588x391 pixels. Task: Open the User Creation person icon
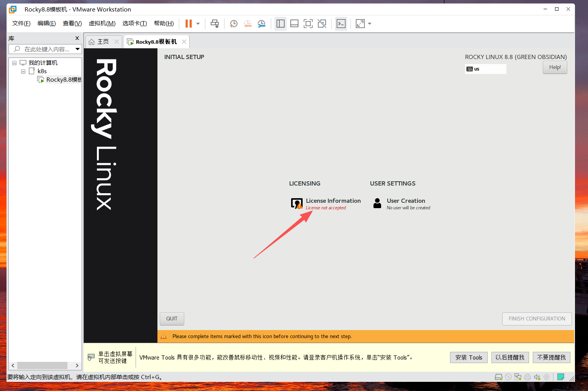pos(377,203)
